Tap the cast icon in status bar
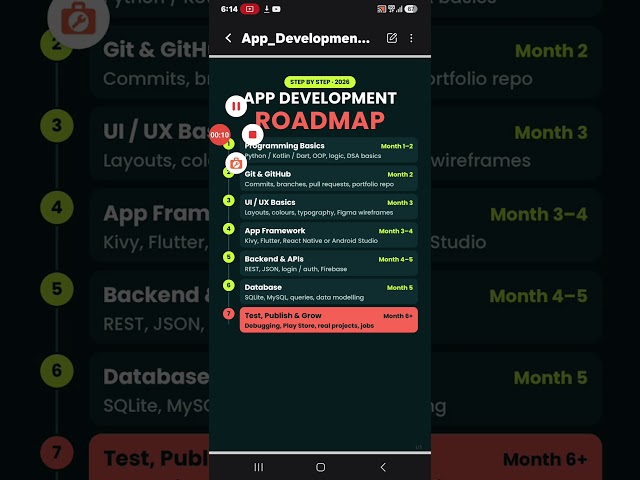The width and height of the screenshot is (640, 480). click(x=381, y=9)
